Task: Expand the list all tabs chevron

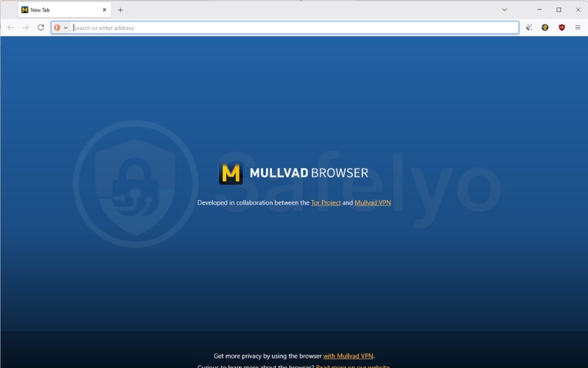Action: click(504, 10)
